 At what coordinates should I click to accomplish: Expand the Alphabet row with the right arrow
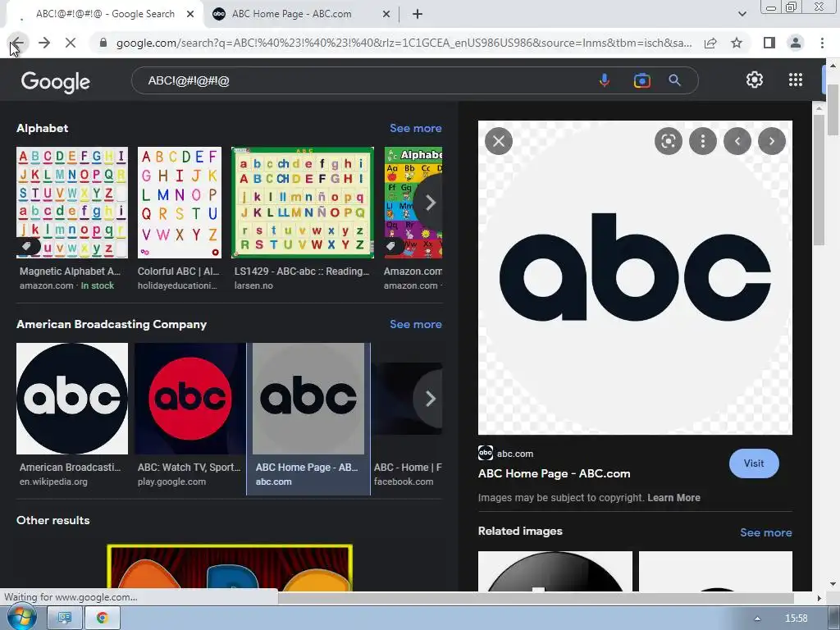[x=430, y=203]
